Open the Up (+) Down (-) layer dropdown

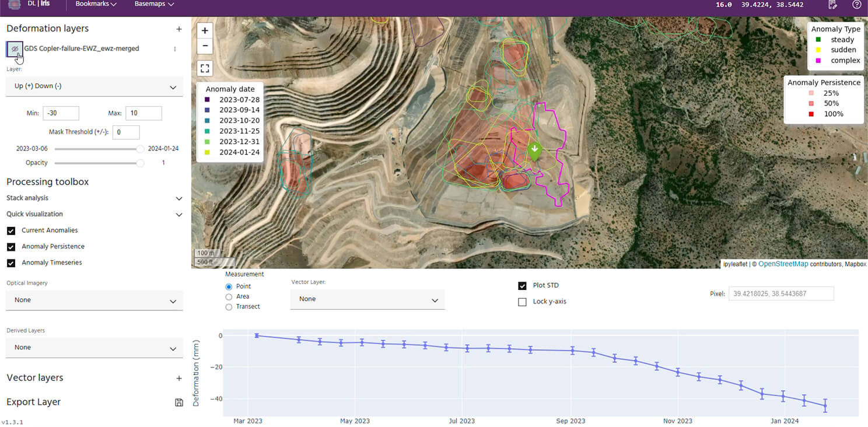pyautogui.click(x=94, y=86)
